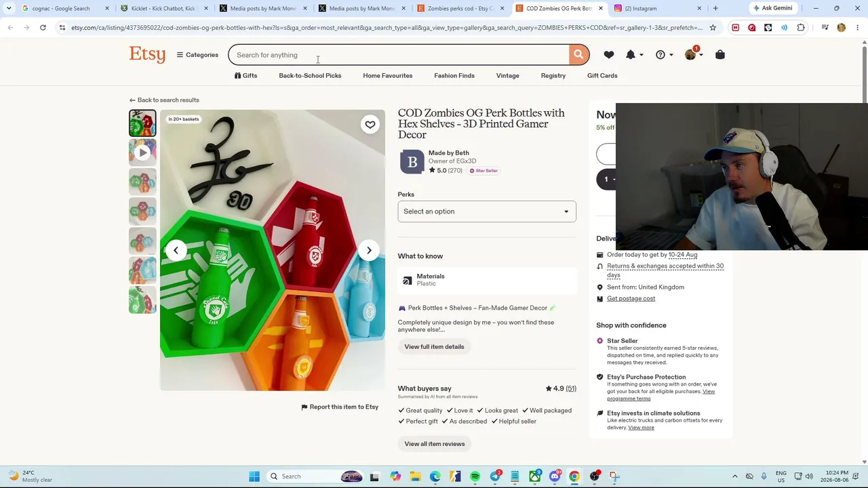
Task: Click the Made by Beth shop avatar
Action: point(412,162)
